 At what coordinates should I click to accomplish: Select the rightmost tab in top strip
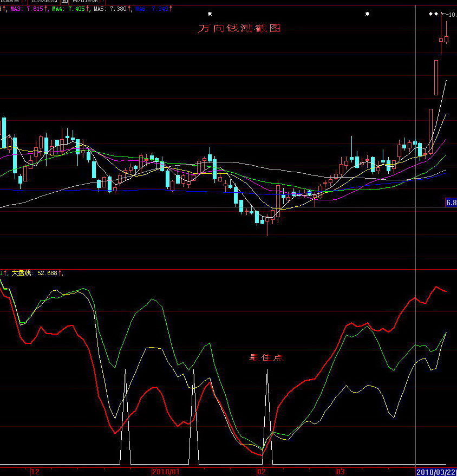pos(84,2)
